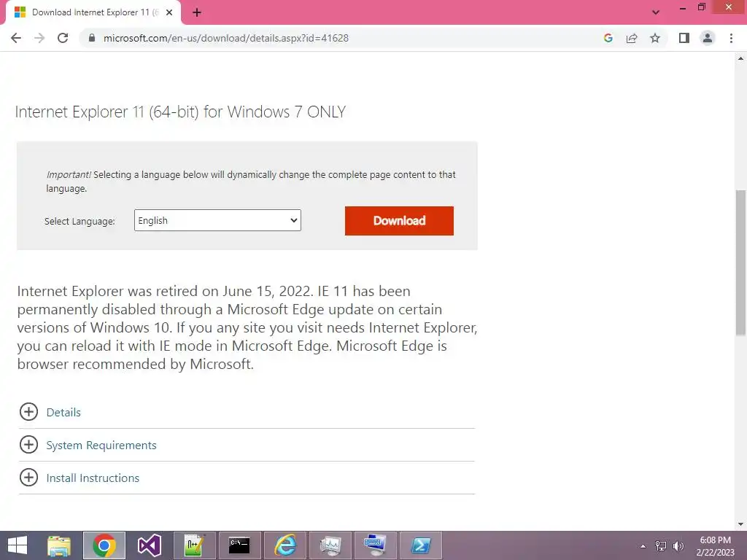Screen dimensions: 747x560
Task: Open the Select Language dropdown
Action: [217, 220]
